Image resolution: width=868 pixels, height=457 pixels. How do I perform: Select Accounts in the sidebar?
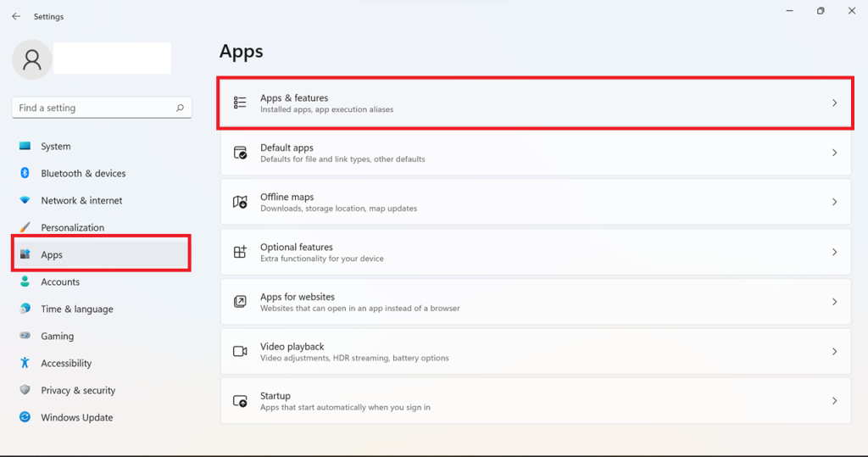60,282
